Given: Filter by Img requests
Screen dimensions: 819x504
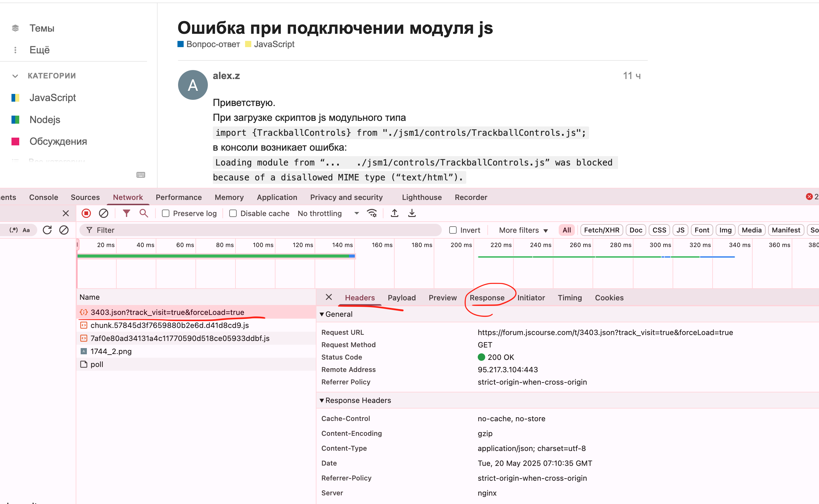Looking at the screenshot, I should (725, 230).
